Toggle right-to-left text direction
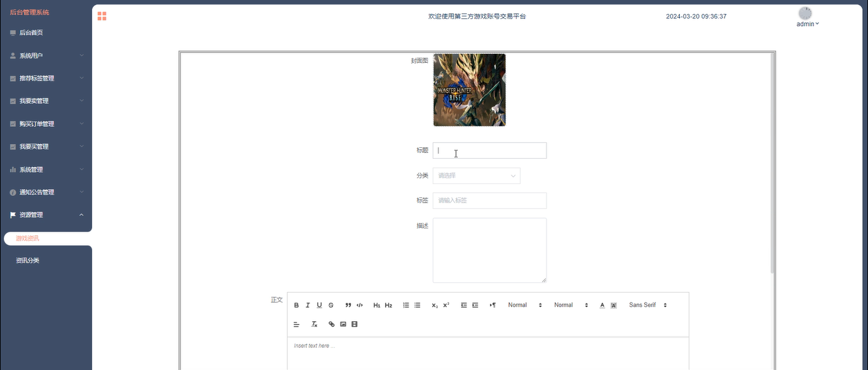This screenshot has width=868, height=370. 492,305
